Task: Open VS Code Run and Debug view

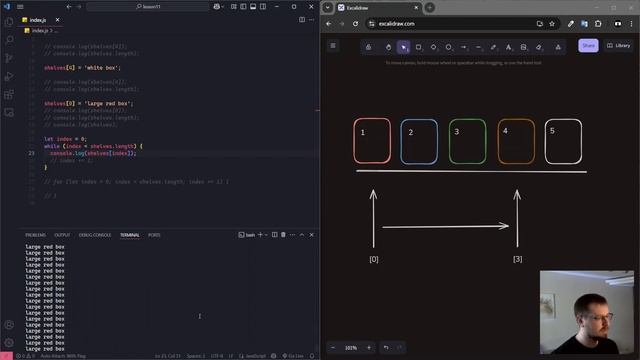Action: [x=9, y=76]
